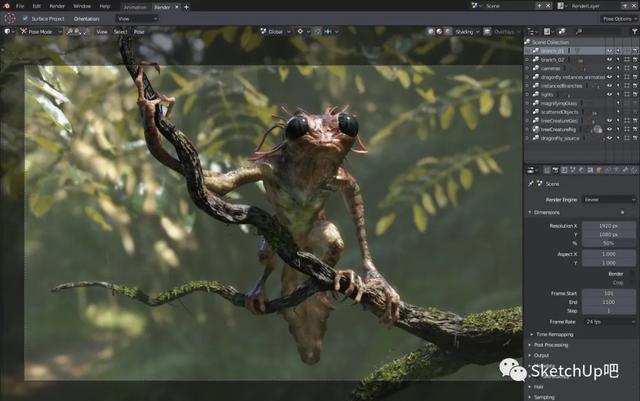640x401 pixels.
Task: Expand the Time Remapping section
Action: (x=551, y=334)
